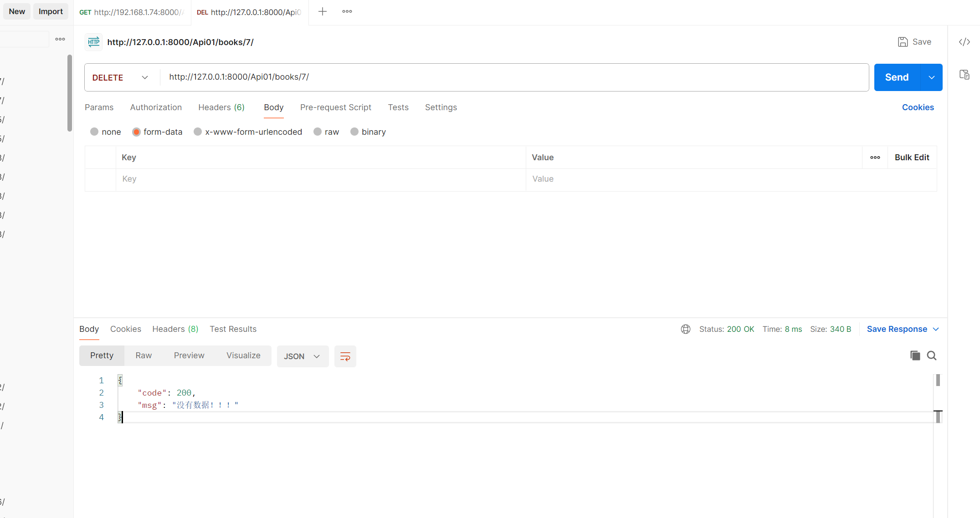
Task: Search the response with the magnifier icon
Action: [932, 355]
